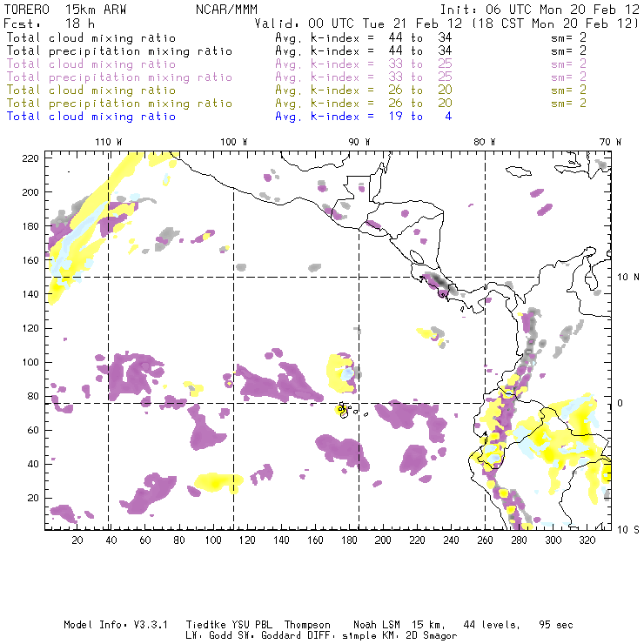Select "Avg. k-index = 26 to 20" on olive precipitation row
Screen dimensions: 644x644
[x=364, y=104]
